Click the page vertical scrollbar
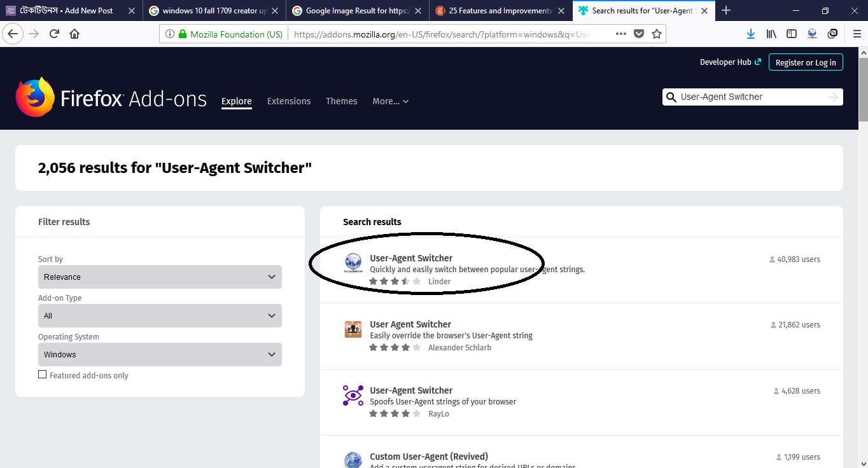Image resolution: width=868 pixels, height=468 pixels. pyautogui.click(x=863, y=89)
